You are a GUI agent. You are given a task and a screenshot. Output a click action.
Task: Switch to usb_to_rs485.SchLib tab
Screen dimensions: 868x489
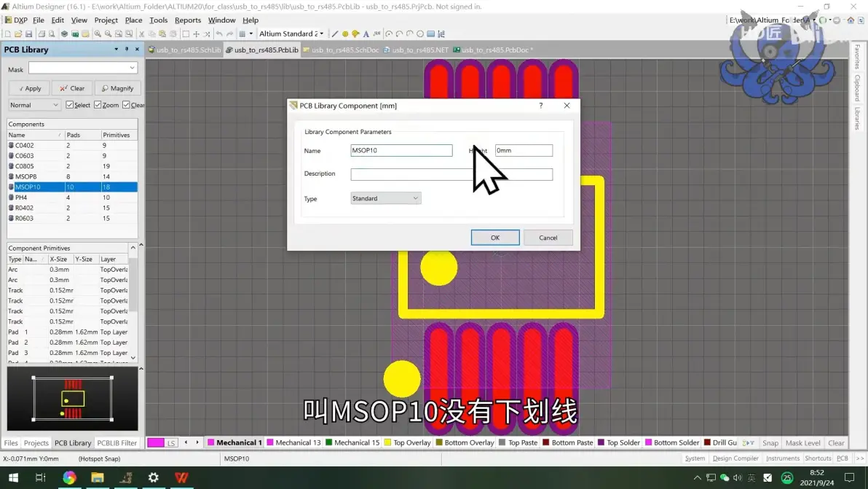[184, 50]
